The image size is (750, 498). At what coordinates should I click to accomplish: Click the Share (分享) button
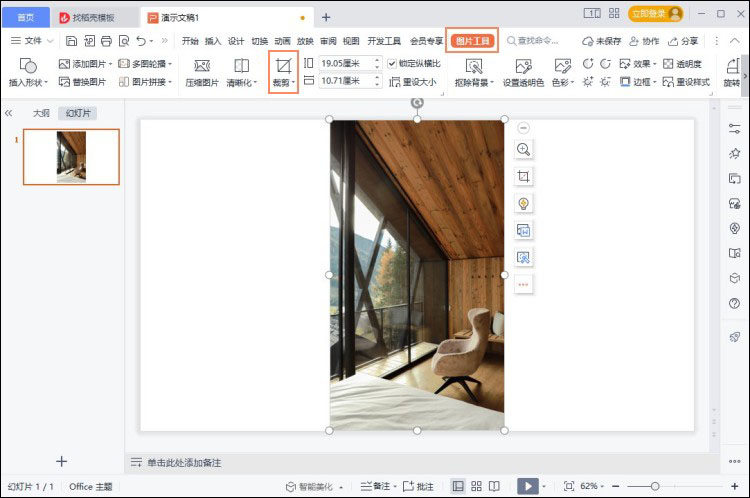[x=683, y=41]
